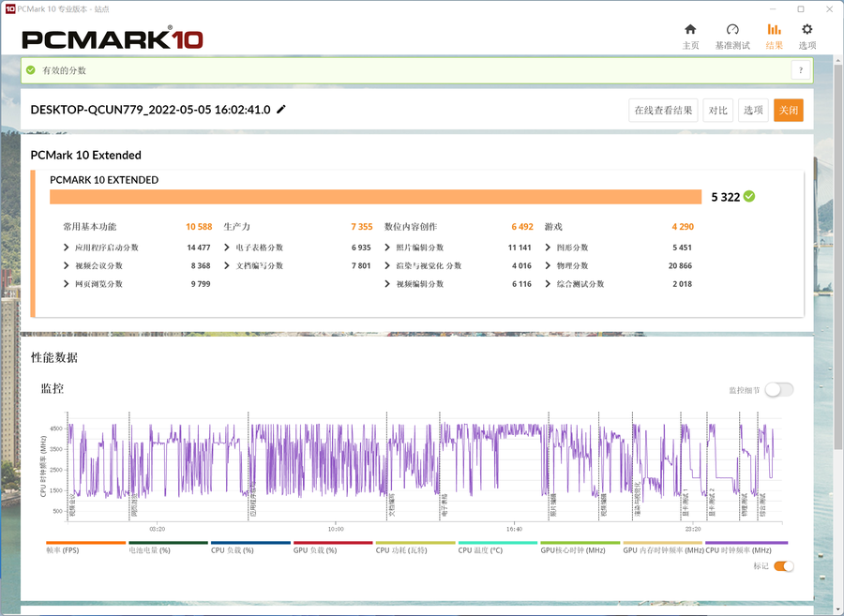Click the green check beside score 5 322
This screenshot has height=616, width=844.
pos(749,197)
